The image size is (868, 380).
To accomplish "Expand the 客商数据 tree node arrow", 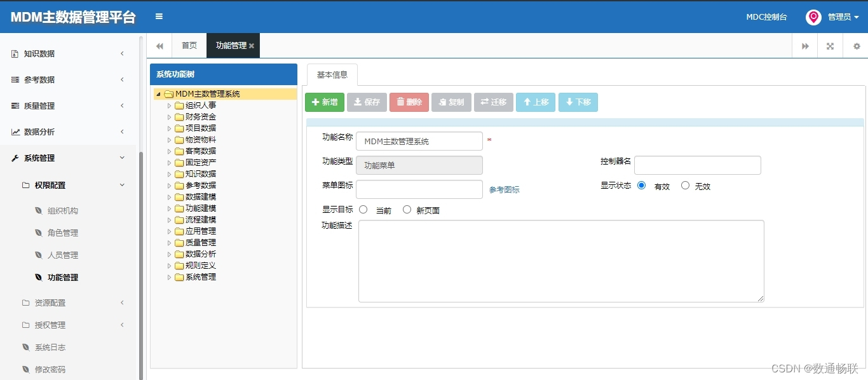I will 169,151.
